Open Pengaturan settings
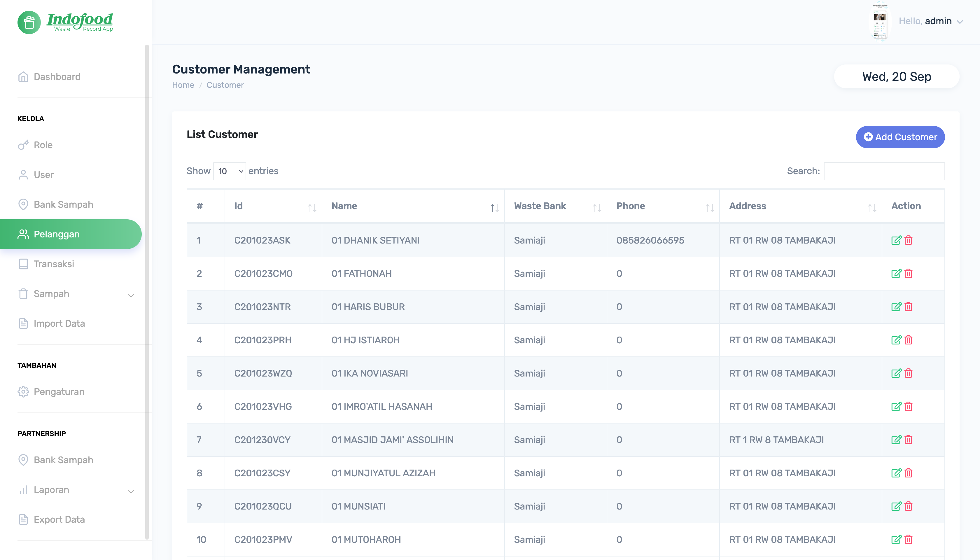 click(x=51, y=392)
